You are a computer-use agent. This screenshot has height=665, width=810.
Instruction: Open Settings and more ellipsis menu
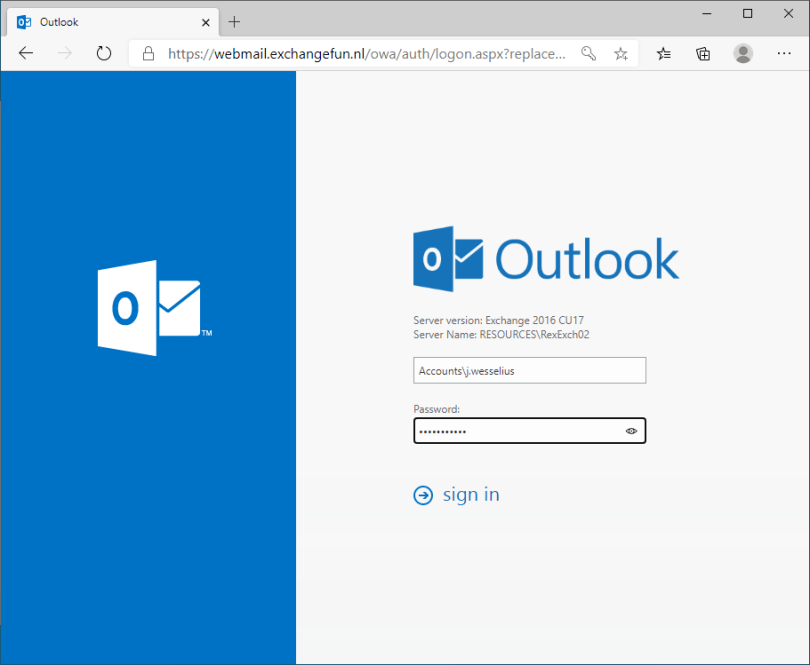782,54
